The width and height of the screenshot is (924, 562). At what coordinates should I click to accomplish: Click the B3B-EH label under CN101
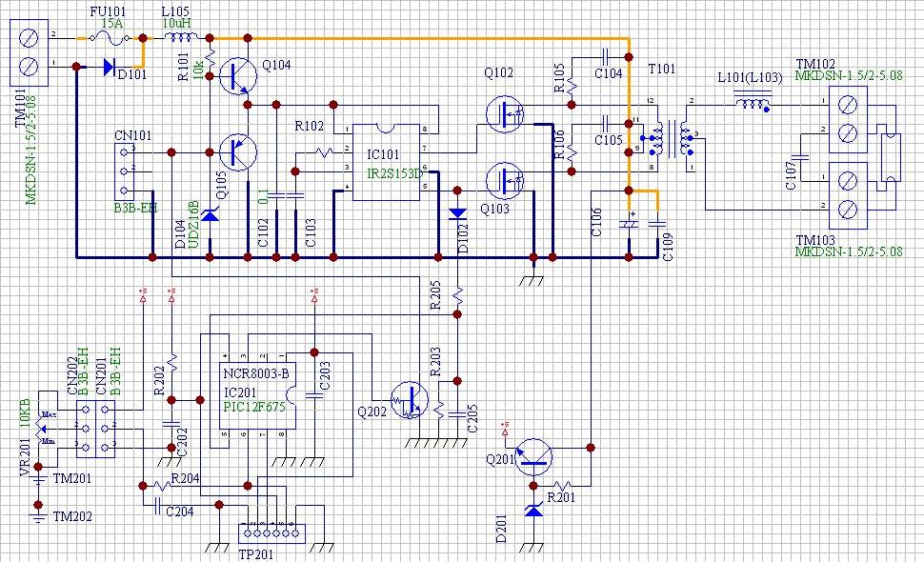click(135, 208)
